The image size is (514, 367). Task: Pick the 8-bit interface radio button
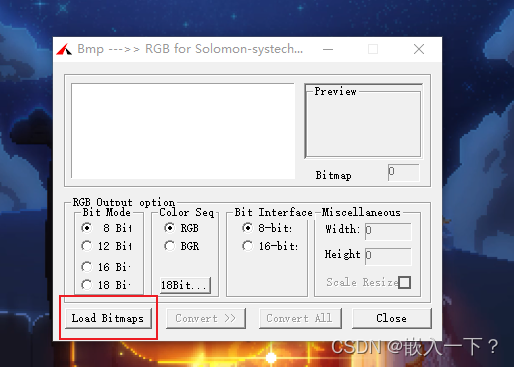tap(247, 228)
